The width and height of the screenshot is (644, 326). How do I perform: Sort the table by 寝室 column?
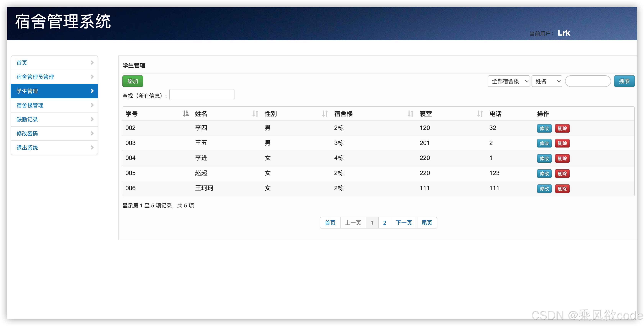[480, 114]
